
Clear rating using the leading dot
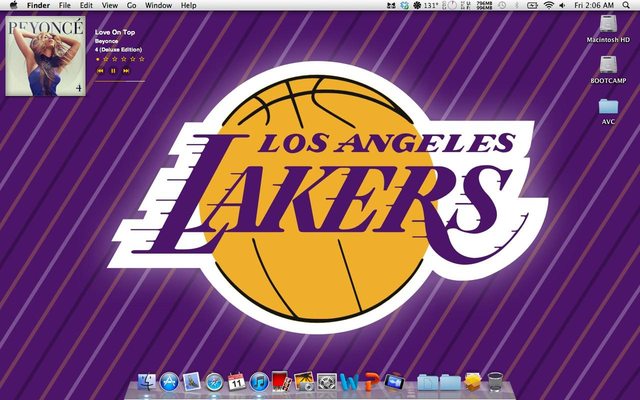pyautogui.click(x=98, y=60)
